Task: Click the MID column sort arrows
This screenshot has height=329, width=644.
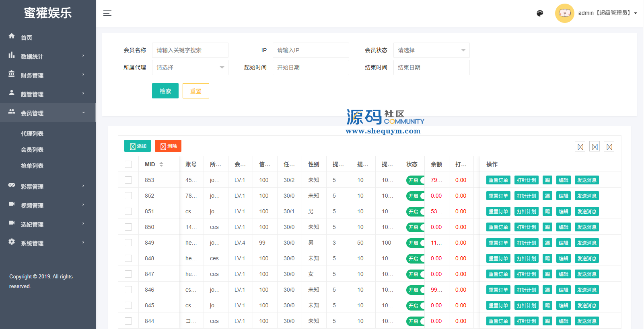Action: [x=161, y=164]
